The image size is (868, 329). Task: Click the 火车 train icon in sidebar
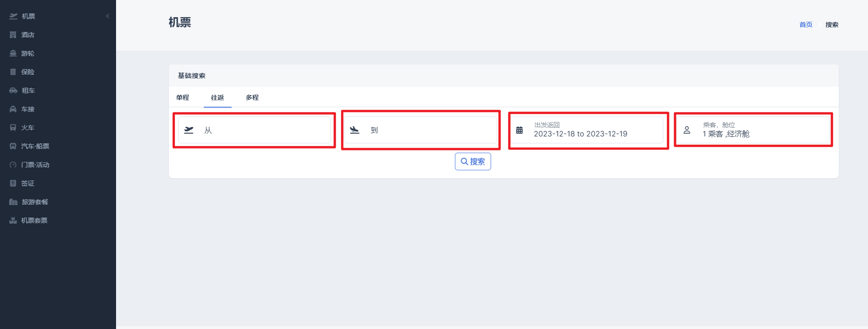13,128
